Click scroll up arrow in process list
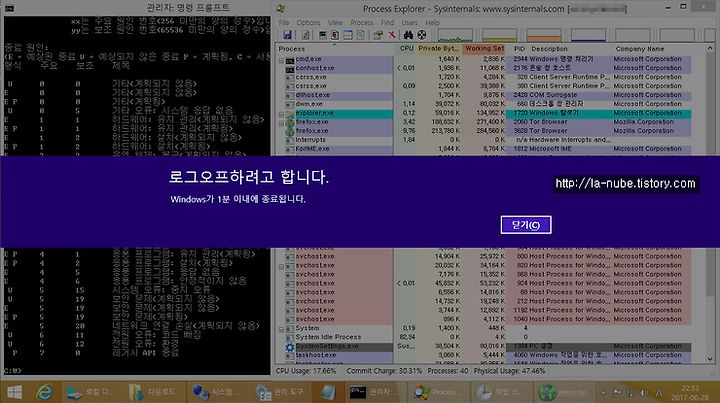Image resolution: width=720 pixels, height=403 pixels. pyautogui.click(x=710, y=48)
